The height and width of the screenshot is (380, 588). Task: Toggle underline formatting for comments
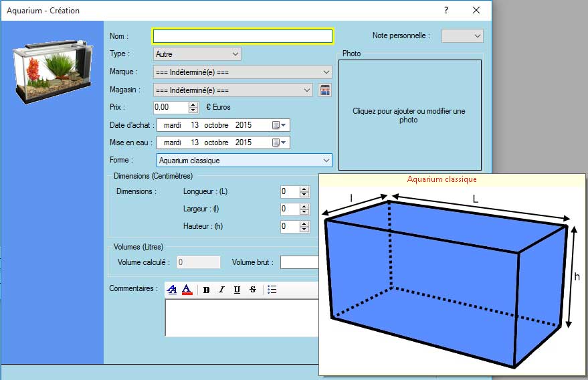pos(237,290)
